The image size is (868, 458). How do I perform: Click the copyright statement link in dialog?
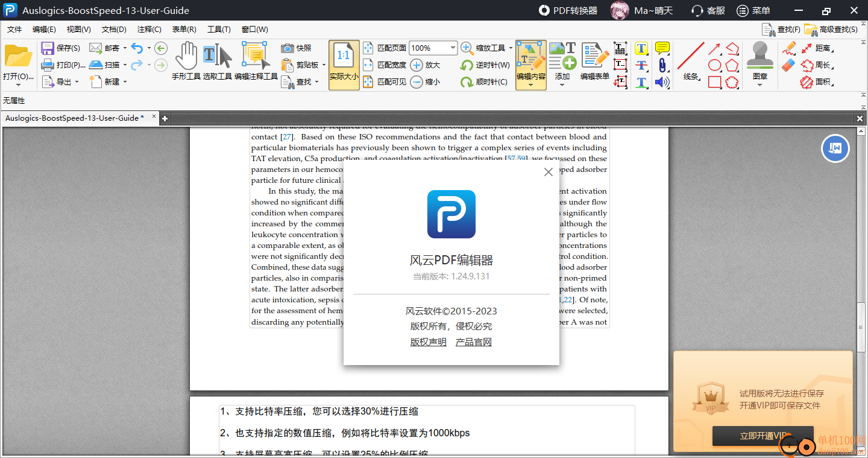(429, 342)
